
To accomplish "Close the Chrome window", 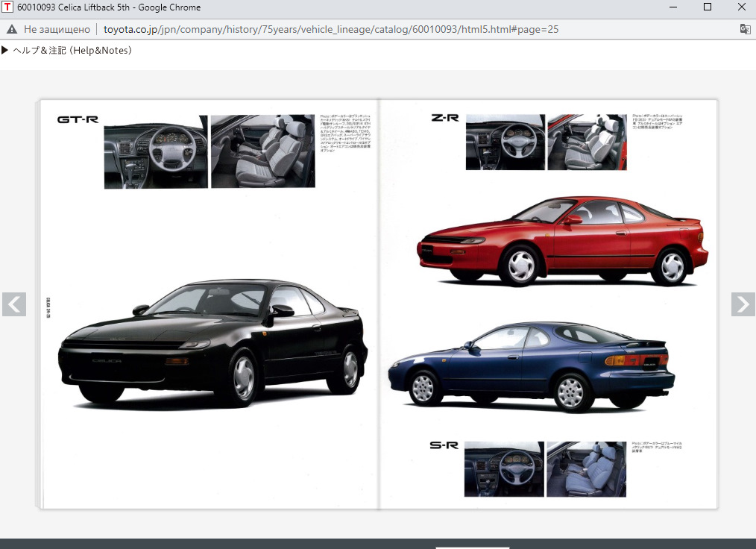I will point(742,7).
